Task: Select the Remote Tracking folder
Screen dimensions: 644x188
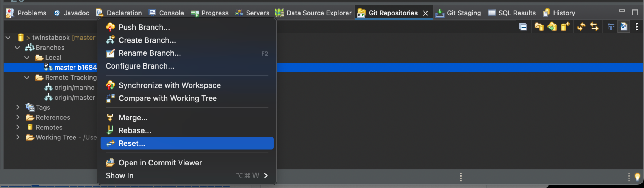Action: coord(66,78)
